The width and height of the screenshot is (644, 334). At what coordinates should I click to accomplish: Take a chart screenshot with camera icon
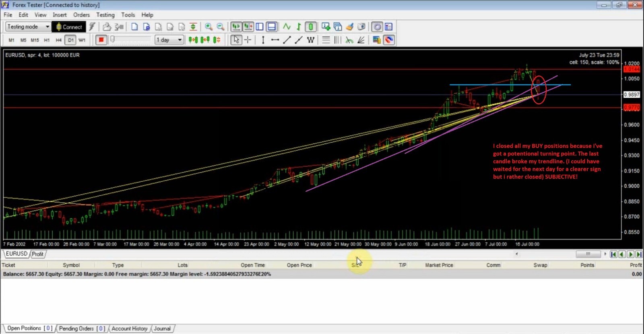point(361,27)
